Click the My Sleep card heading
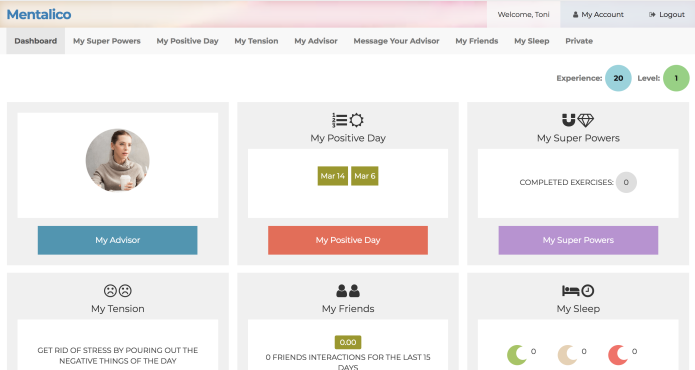Viewport: 695px width, 370px height. pos(578,309)
